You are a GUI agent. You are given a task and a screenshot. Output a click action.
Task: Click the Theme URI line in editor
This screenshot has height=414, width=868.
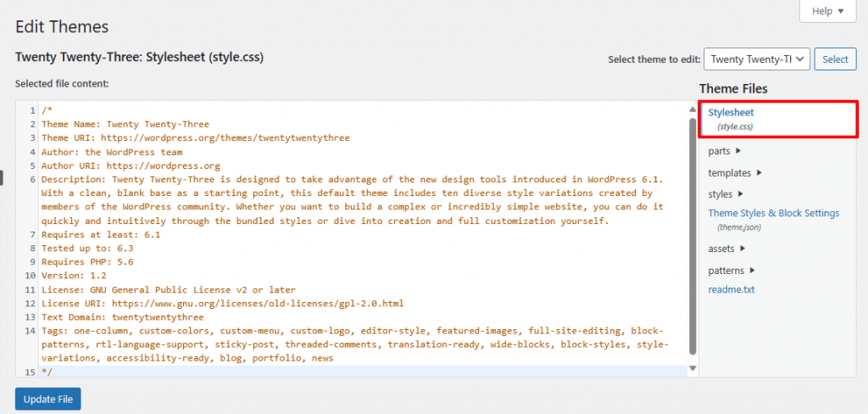pos(196,138)
